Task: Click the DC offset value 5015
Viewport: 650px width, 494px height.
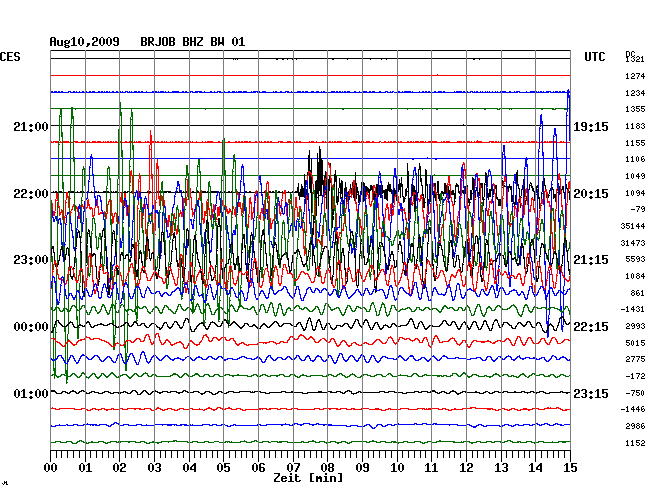Action: (x=635, y=343)
